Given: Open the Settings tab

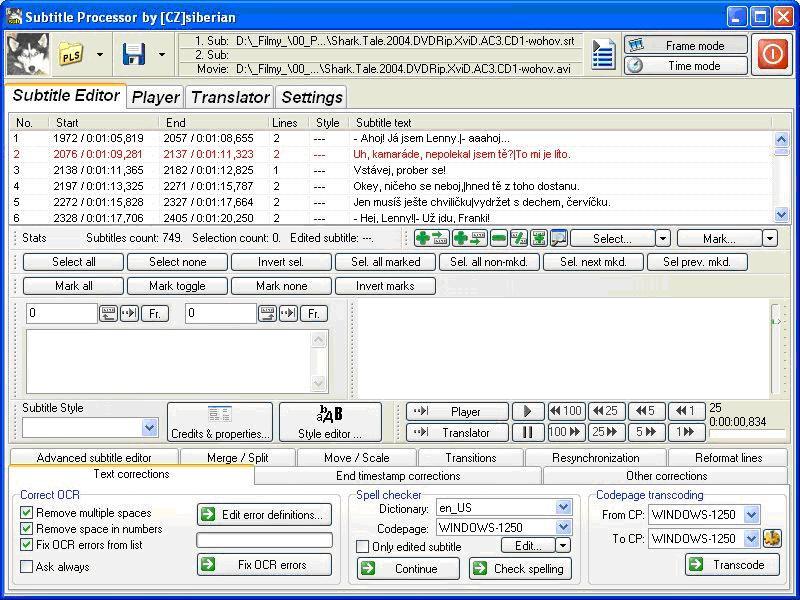Looking at the screenshot, I should pos(312,97).
